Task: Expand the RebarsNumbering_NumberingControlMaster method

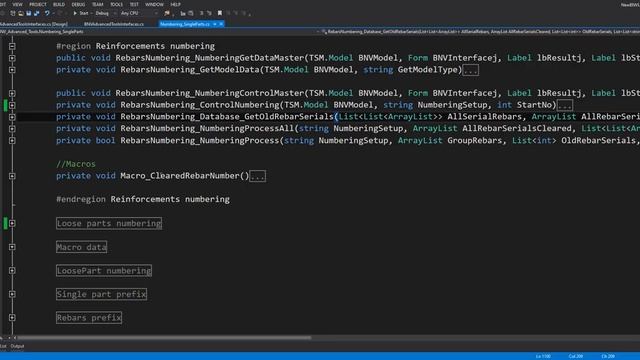Action: [x=12, y=93]
